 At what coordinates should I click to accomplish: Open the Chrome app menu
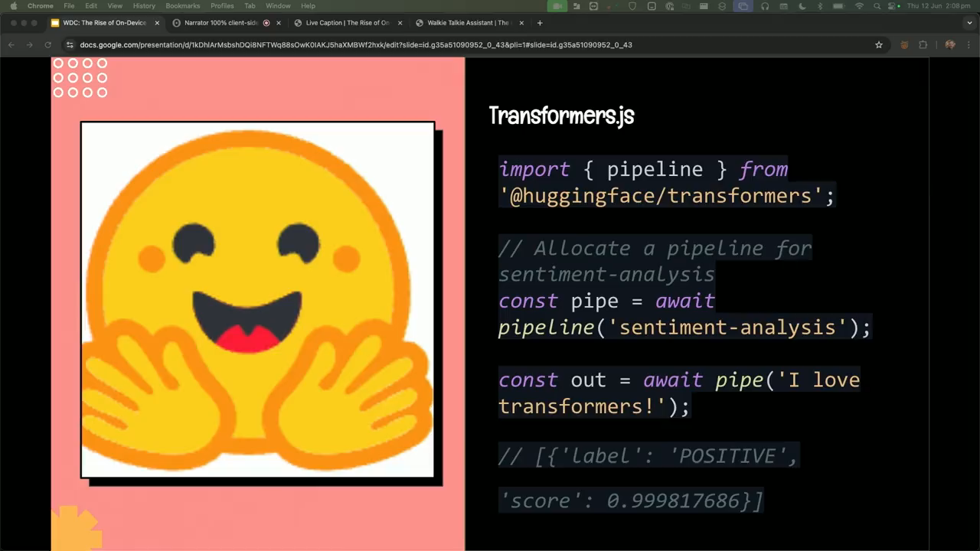point(41,6)
